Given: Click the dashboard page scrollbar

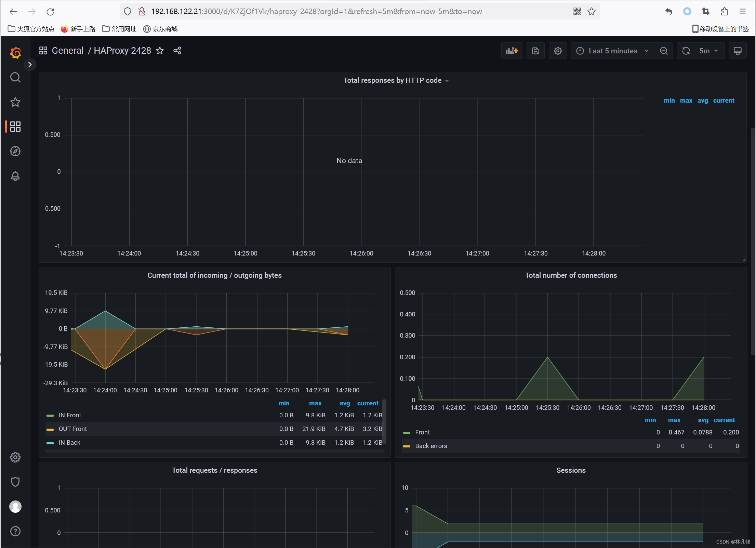Looking at the screenshot, I should pyautogui.click(x=753, y=241).
